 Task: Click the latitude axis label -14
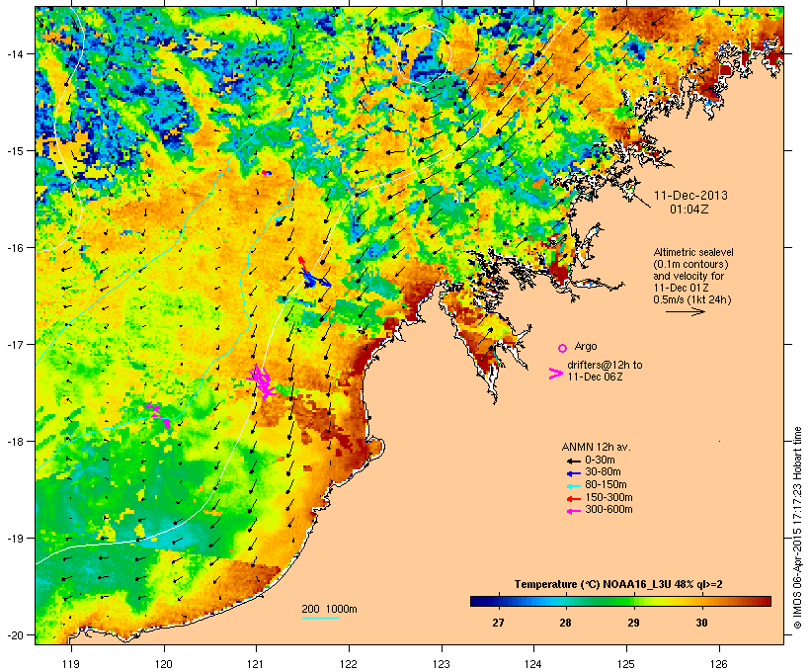click(x=15, y=53)
